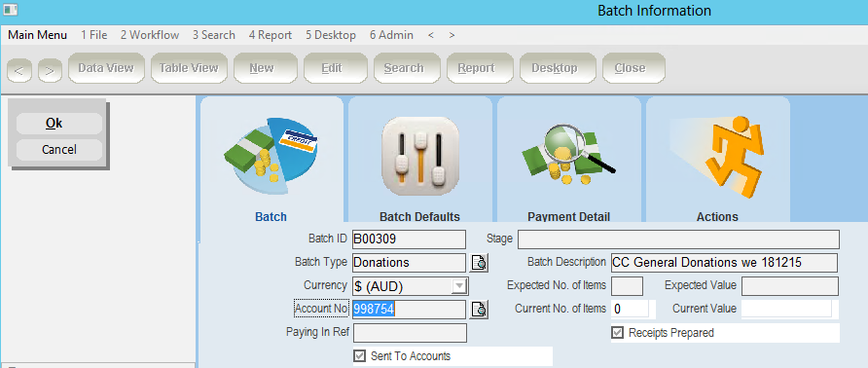Click the Batch Description field
This screenshot has height=368, width=868.
click(x=724, y=263)
